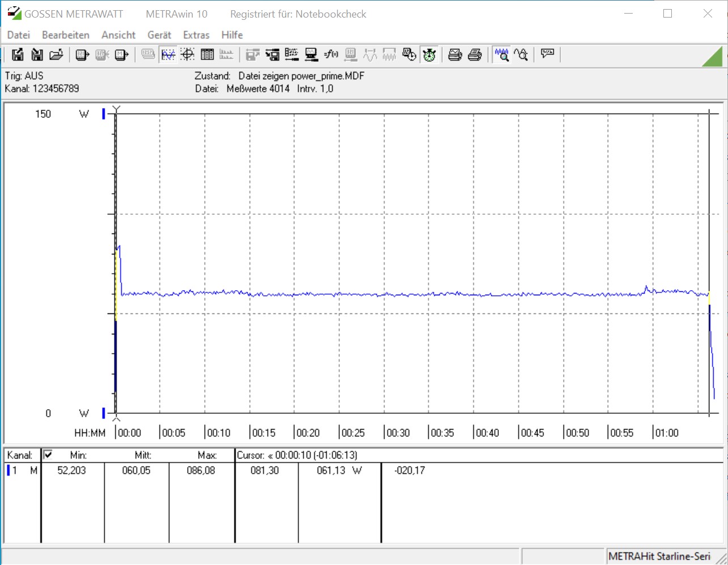Click the save-to-disk icon with upward arrow
Image resolution: width=728 pixels, height=565 pixels.
point(18,54)
